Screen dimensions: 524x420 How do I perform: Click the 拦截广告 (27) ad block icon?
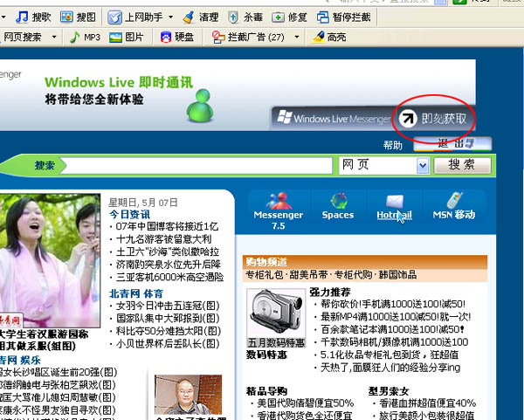218,37
